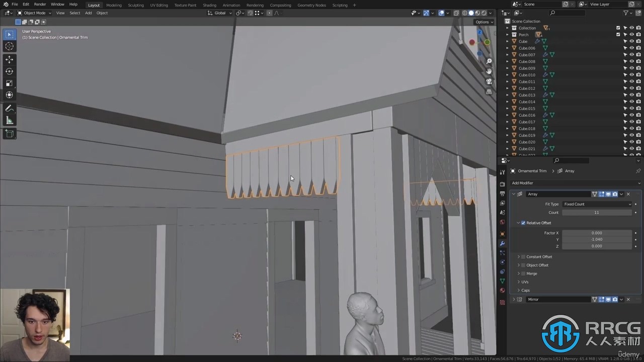Pin the properties editor context
The width and height of the screenshot is (644, 362).
pyautogui.click(x=638, y=171)
